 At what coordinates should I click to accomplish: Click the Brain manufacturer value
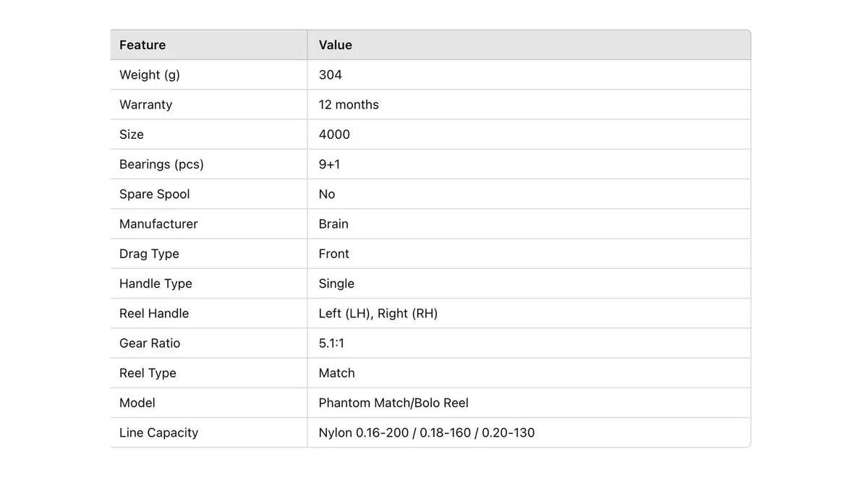333,224
